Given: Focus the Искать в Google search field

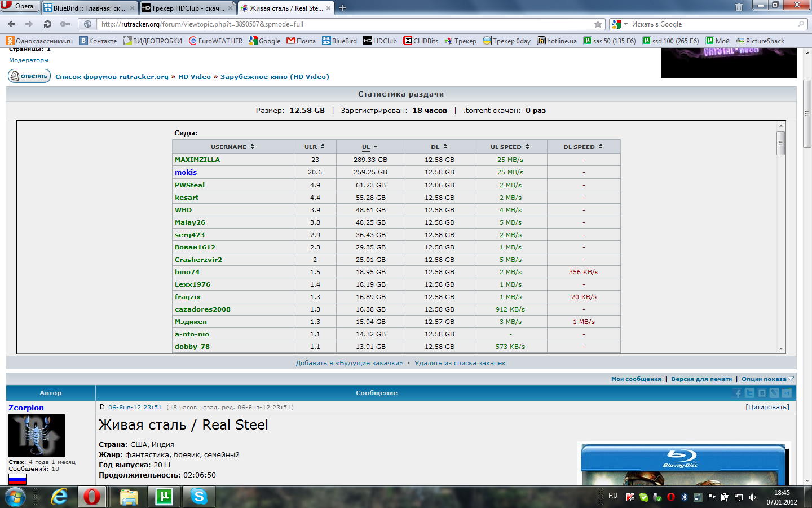Looking at the screenshot, I should click(x=713, y=24).
